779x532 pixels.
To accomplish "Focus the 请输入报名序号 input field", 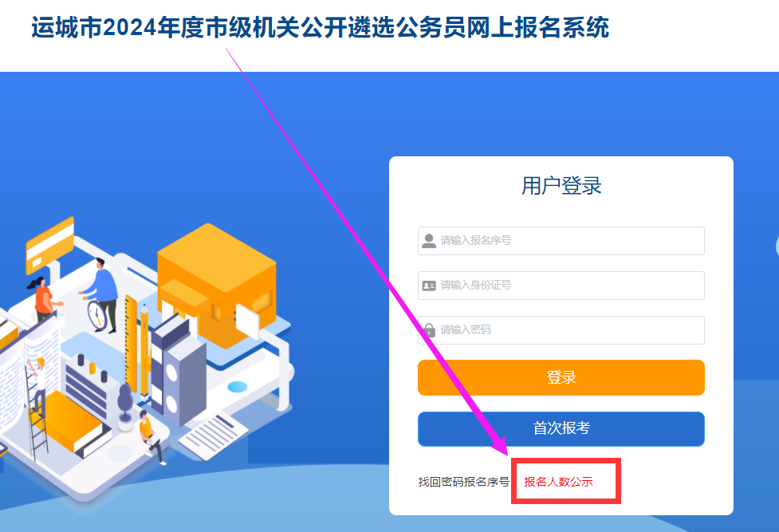I will pos(561,241).
